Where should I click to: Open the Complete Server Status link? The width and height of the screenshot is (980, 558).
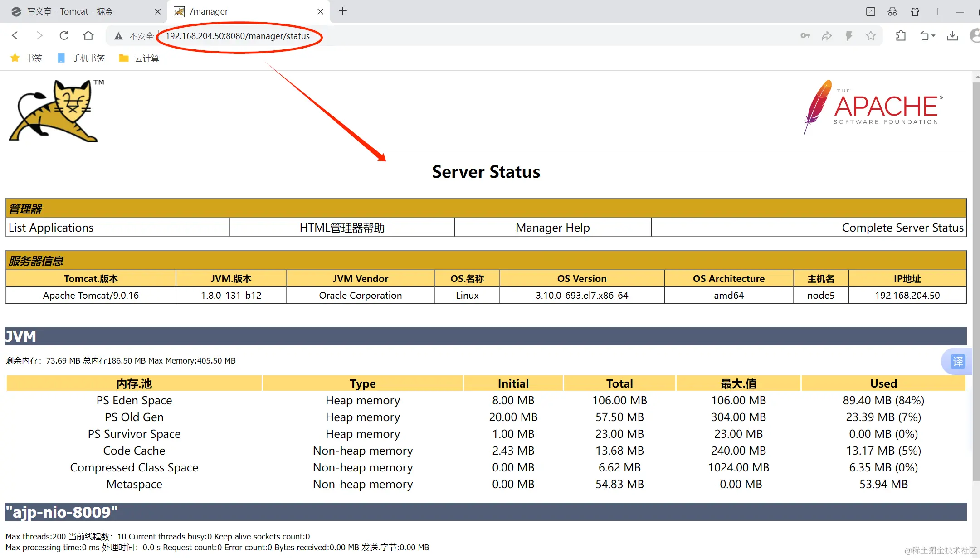(x=902, y=228)
